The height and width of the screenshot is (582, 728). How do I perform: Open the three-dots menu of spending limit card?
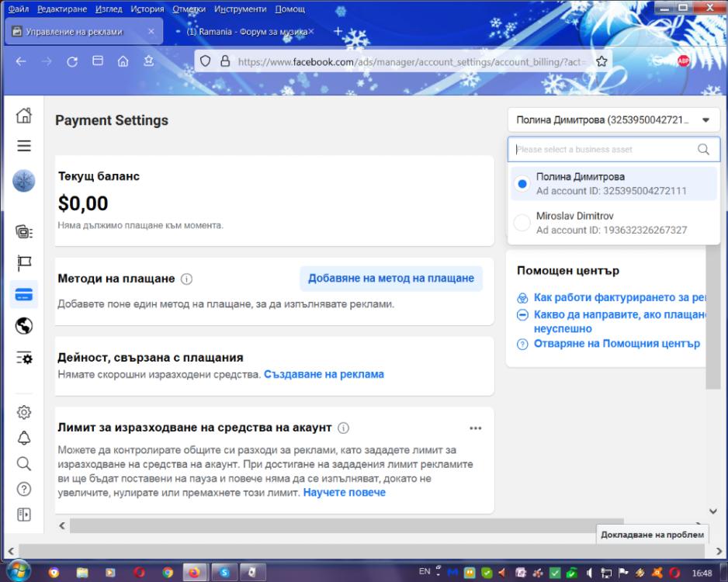(476, 428)
